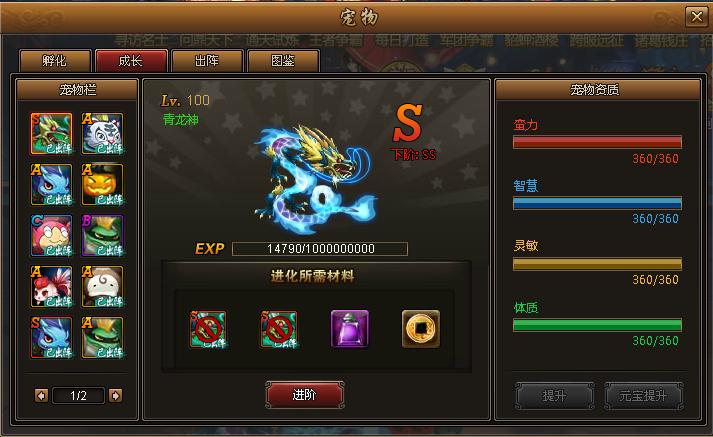Select the white tiger pet icon
713x437 pixels.
point(102,134)
